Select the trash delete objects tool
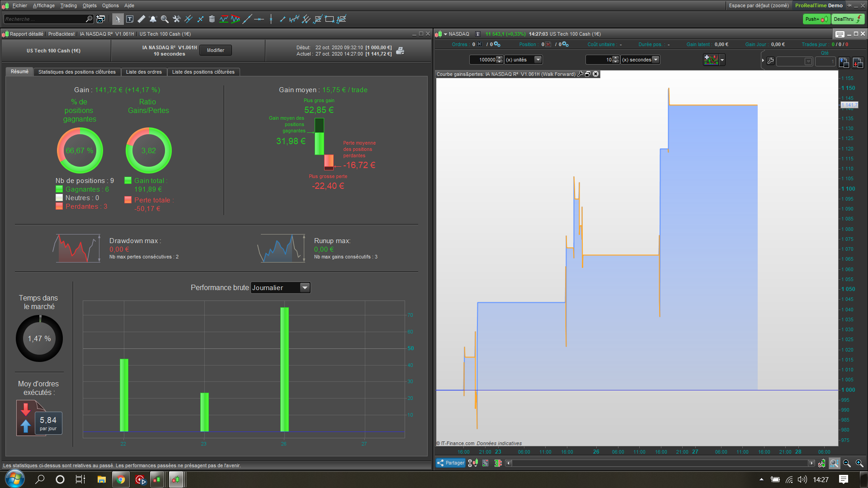This screenshot has height=488, width=868. 212,19
